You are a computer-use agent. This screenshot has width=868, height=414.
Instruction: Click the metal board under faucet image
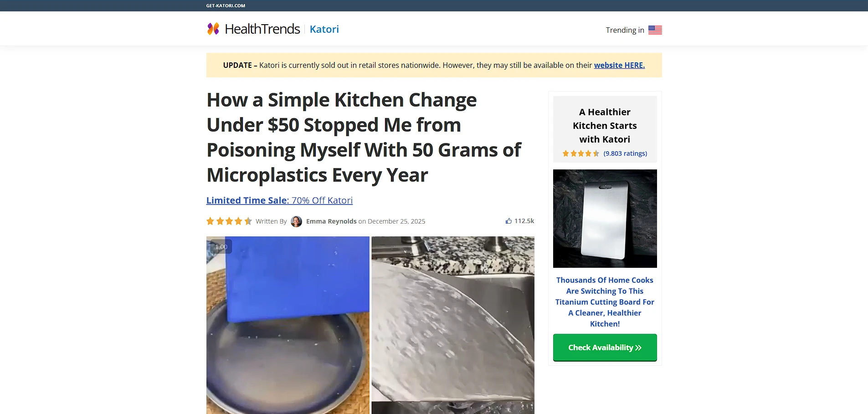point(453,325)
